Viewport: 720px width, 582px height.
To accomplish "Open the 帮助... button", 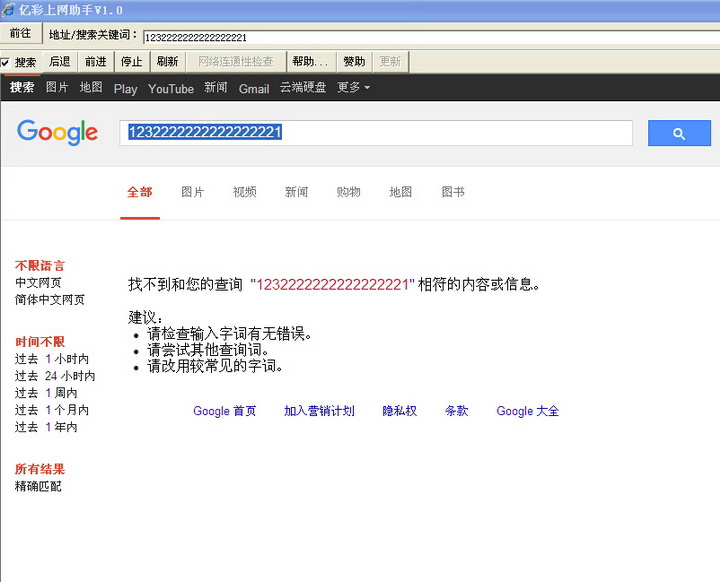I will 310,62.
